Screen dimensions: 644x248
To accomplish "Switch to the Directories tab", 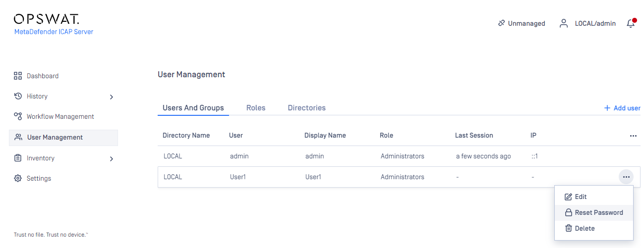I will 307,107.
